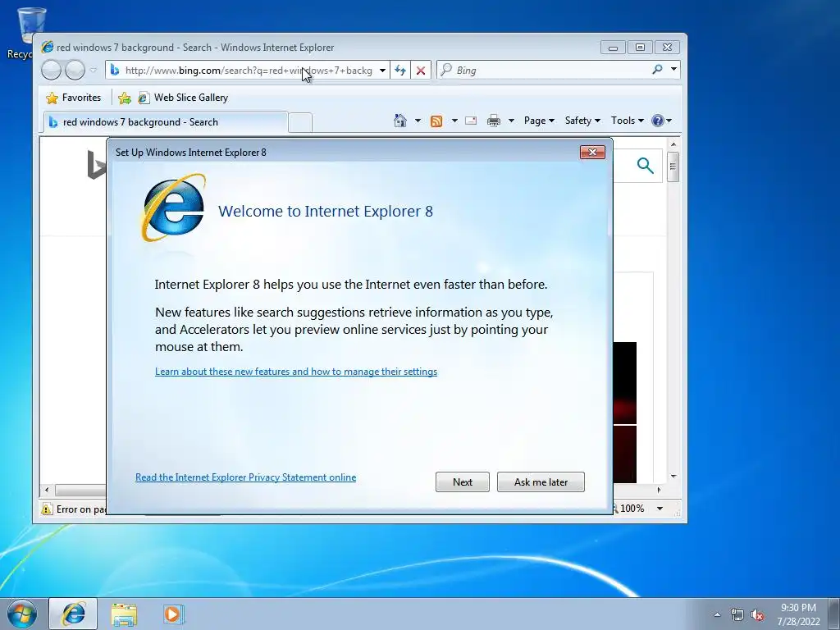Click the Show desktop strip at taskbar end
Image resolution: width=840 pixels, height=630 pixels.
coord(834,614)
